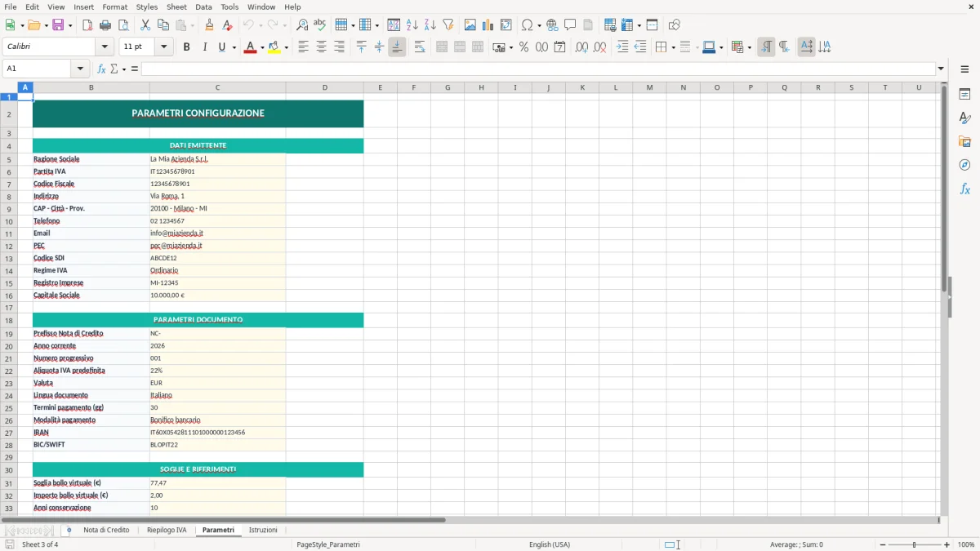The width and height of the screenshot is (980, 551).
Task: Open the Data menu
Action: pos(203,7)
